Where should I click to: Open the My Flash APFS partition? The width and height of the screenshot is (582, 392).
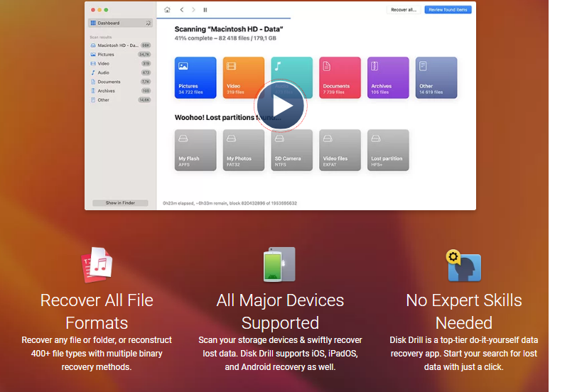pyautogui.click(x=195, y=150)
